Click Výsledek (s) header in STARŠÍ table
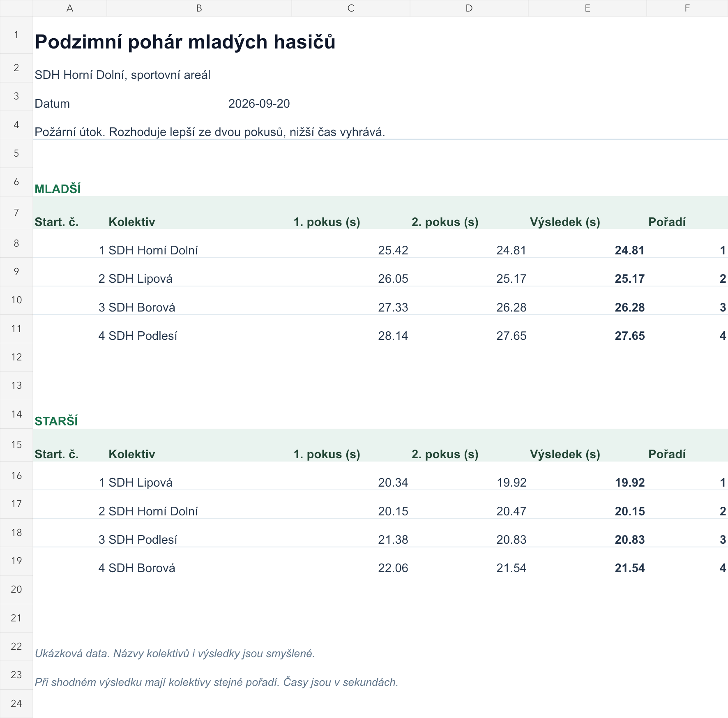 coord(565,454)
